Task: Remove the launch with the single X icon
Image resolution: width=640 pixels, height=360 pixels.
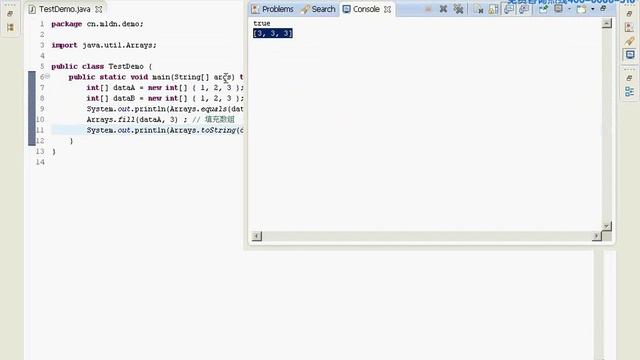Action: tap(443, 9)
